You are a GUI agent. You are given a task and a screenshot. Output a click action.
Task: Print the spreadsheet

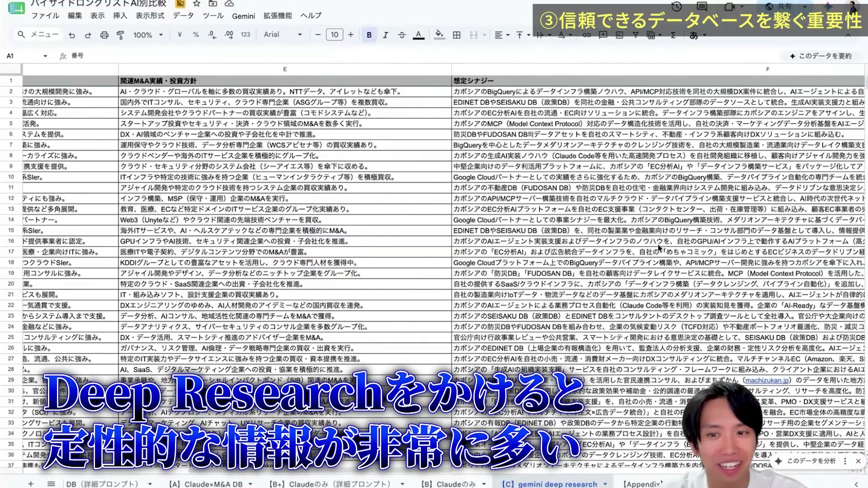(104, 35)
